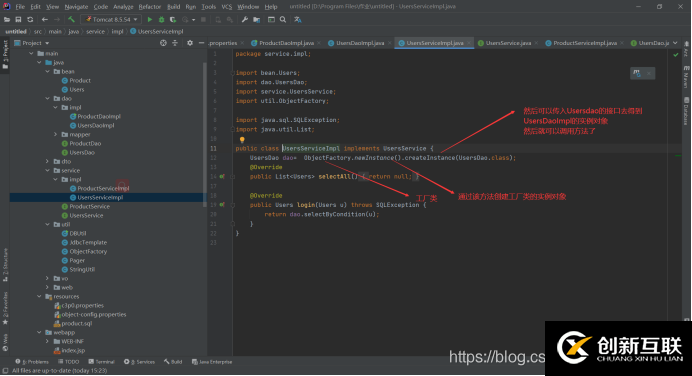Close the UsersServiceImpl.java tab
Viewport: 692px width, 376px height.
pyautogui.click(x=469, y=43)
